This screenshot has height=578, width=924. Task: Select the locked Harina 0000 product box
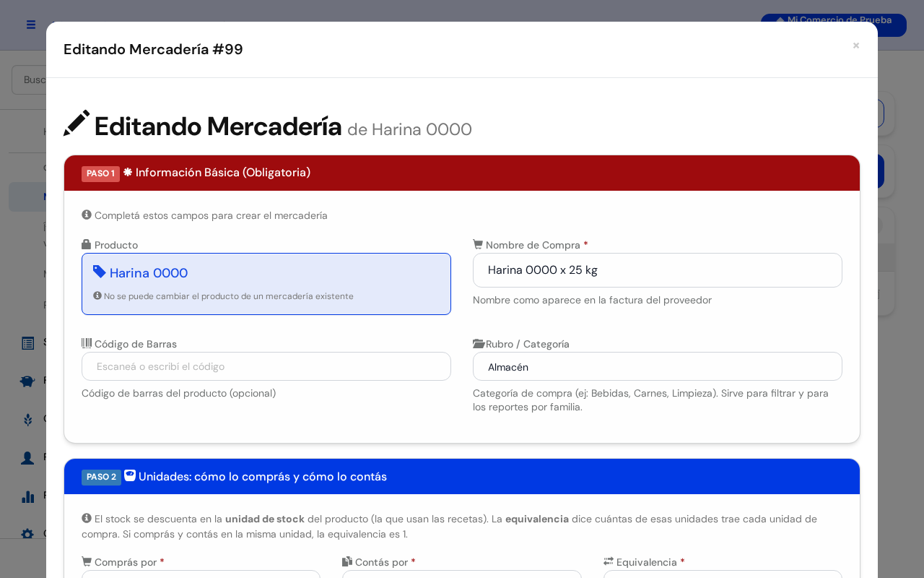[x=266, y=284]
